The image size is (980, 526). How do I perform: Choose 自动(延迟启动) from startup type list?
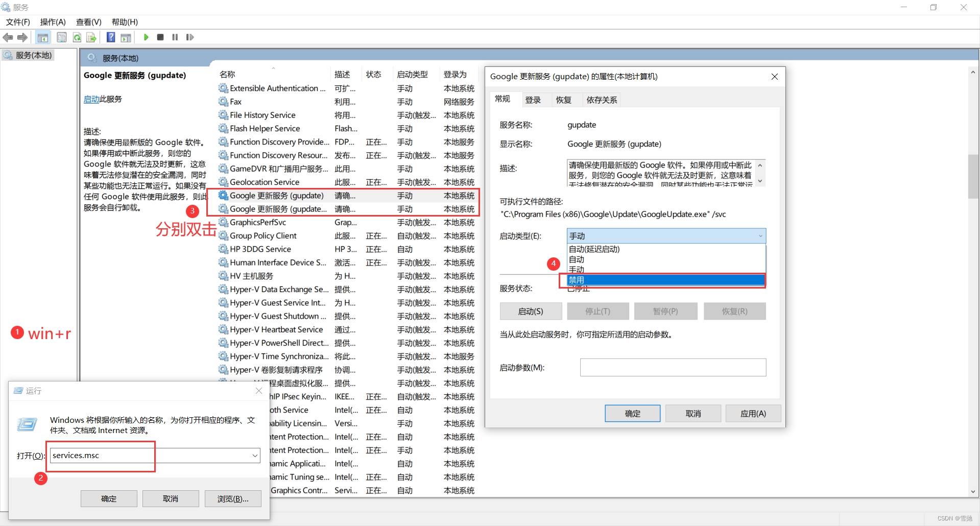point(666,249)
